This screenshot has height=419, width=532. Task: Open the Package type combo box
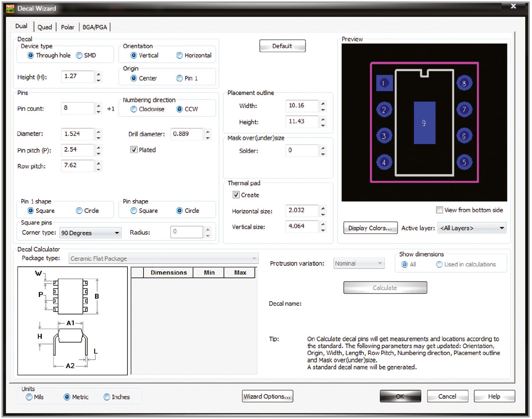[254, 259]
